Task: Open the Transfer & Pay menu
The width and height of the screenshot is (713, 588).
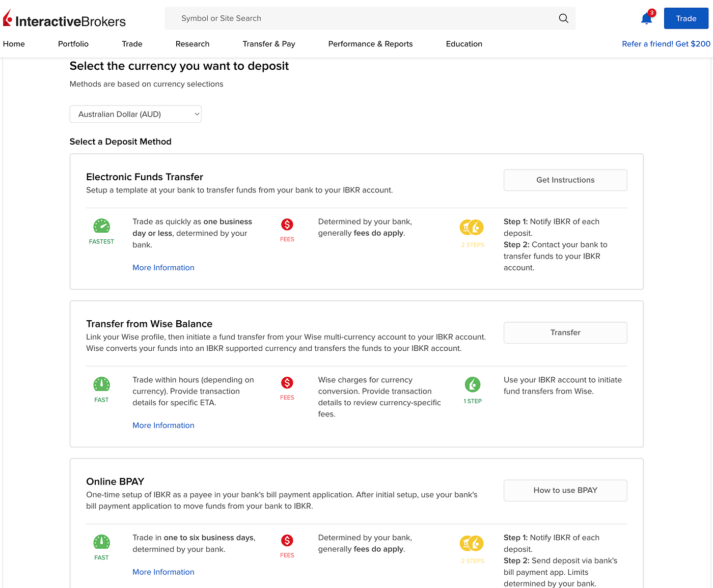Action: 269,44
